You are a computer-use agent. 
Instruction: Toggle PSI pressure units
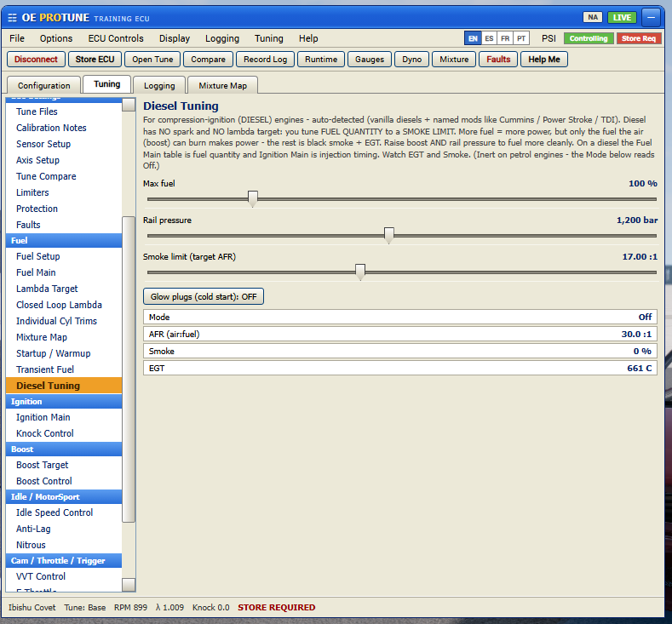(x=549, y=38)
